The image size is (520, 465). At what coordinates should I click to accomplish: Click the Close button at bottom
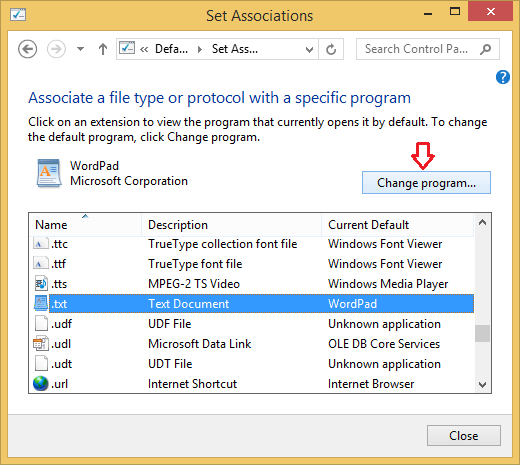pyautogui.click(x=464, y=436)
